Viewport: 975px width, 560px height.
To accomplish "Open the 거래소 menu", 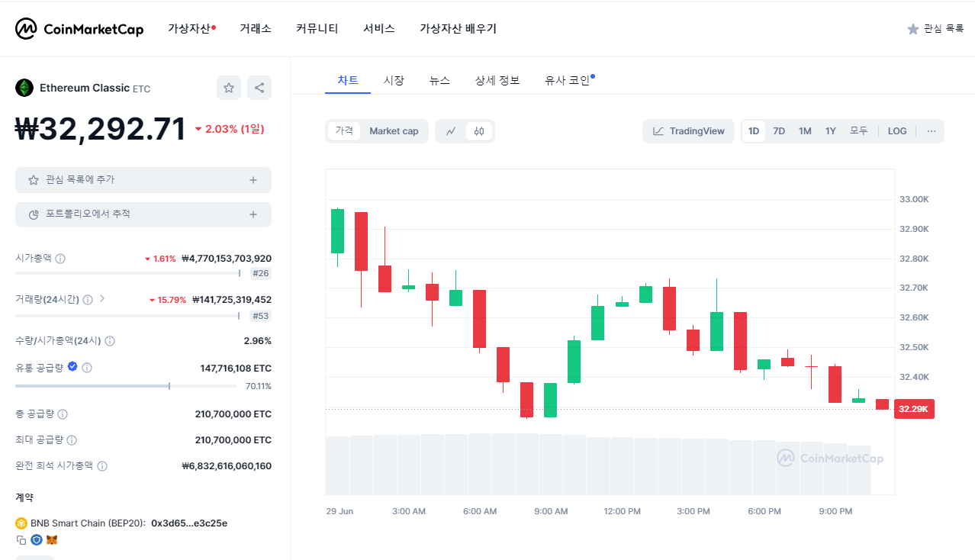I will pos(256,29).
